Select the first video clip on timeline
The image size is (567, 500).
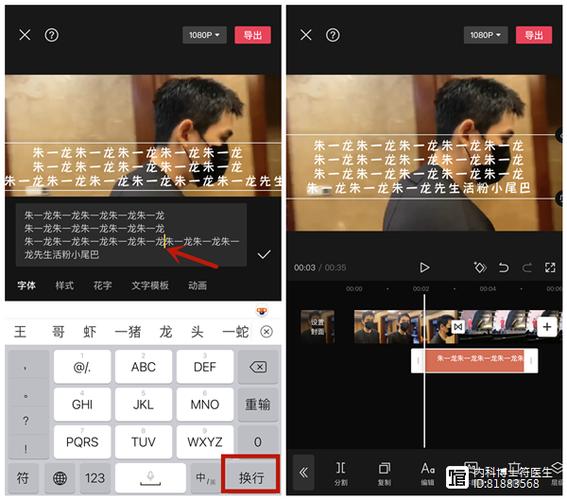405,326
